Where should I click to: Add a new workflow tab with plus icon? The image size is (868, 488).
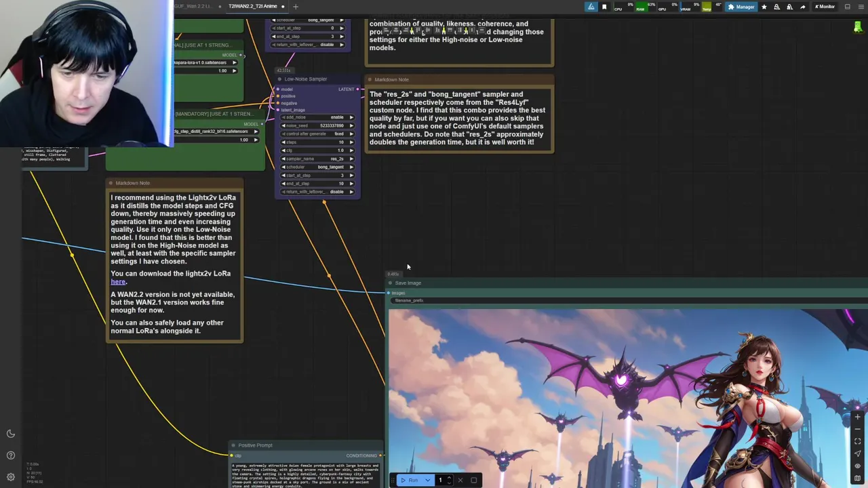(295, 7)
